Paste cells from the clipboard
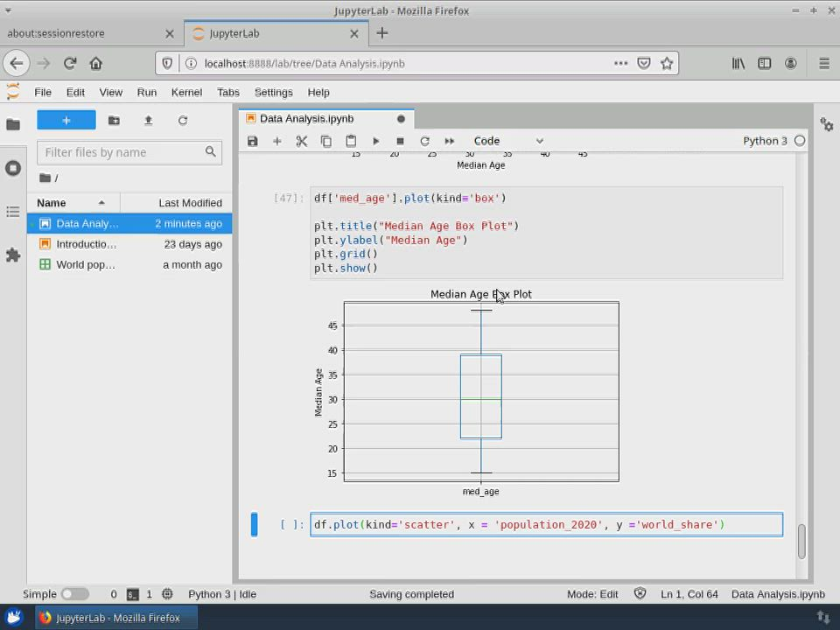The image size is (840, 630). click(351, 141)
